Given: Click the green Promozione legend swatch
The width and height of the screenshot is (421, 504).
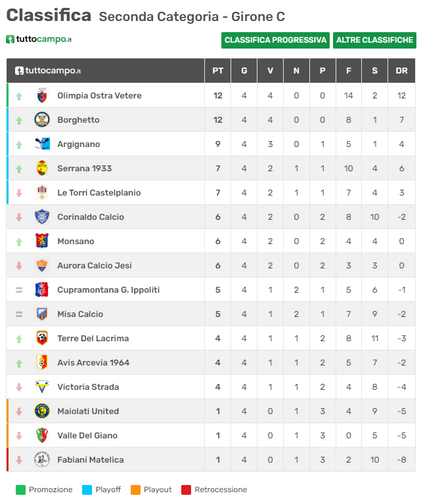Looking at the screenshot, I should coord(20,490).
